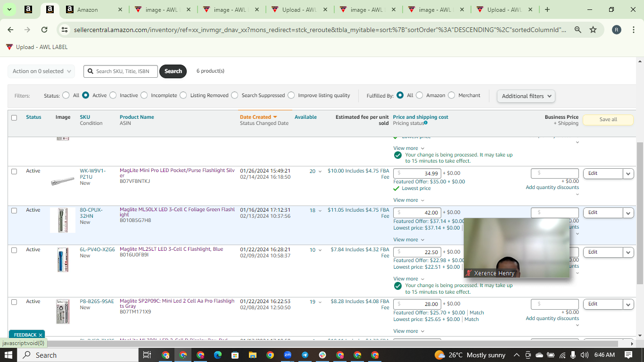Click the microphone icon in system tray
The height and width of the screenshot is (362, 644).
tap(573, 355)
